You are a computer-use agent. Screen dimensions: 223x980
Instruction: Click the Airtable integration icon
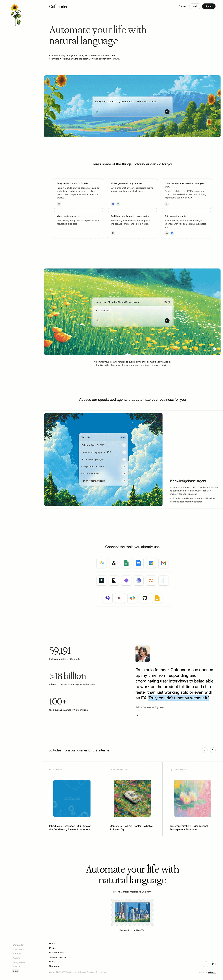[101, 563]
